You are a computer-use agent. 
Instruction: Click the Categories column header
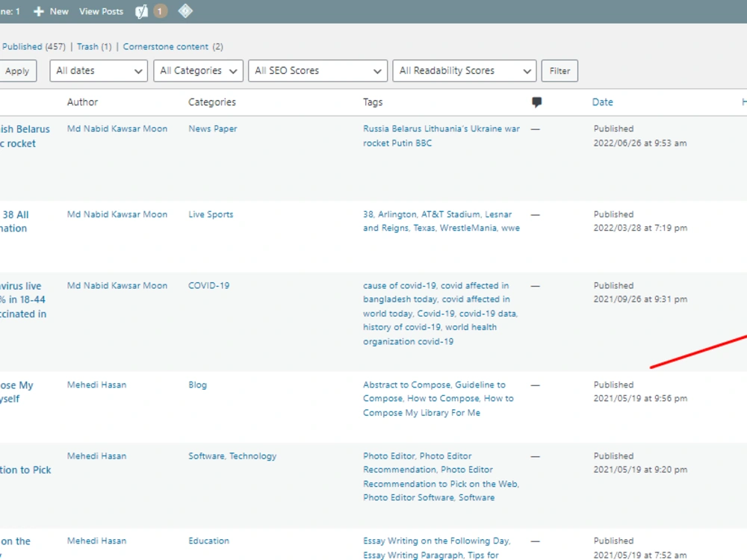tap(212, 102)
